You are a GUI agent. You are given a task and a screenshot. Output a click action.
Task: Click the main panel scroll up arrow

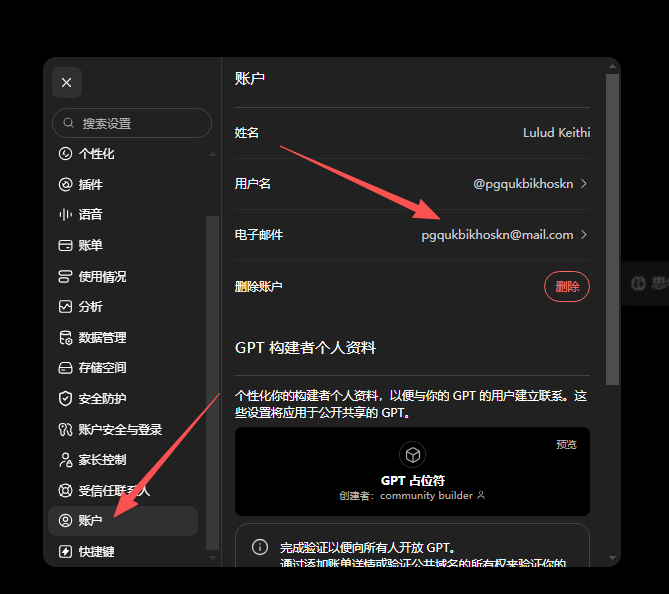coord(612,66)
